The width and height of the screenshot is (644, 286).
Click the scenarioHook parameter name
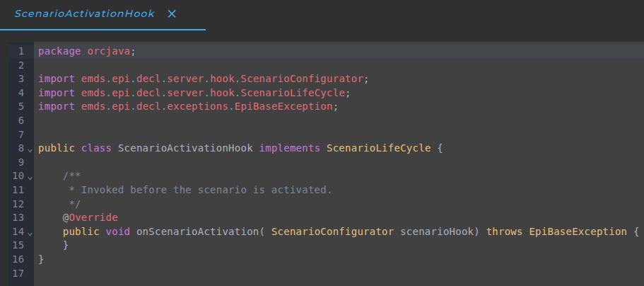coord(437,231)
